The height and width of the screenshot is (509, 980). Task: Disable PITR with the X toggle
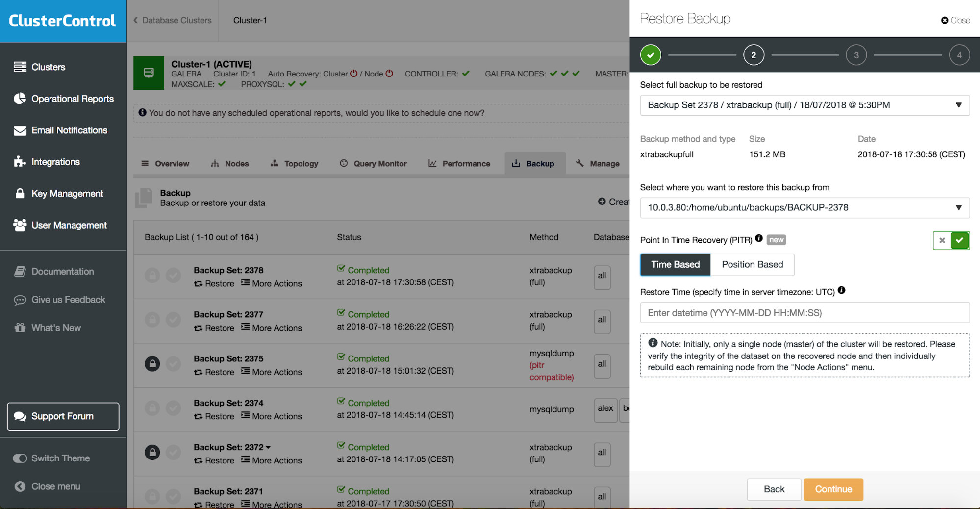[942, 240]
